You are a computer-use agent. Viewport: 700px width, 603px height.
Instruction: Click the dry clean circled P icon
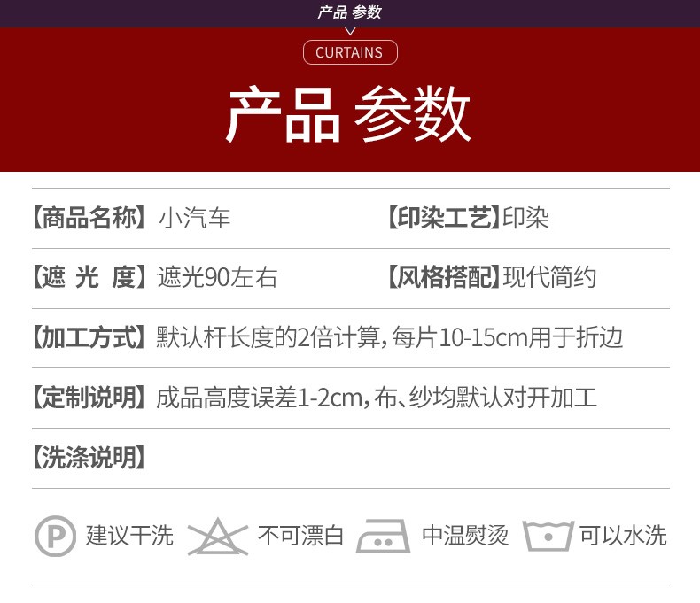tap(55, 536)
